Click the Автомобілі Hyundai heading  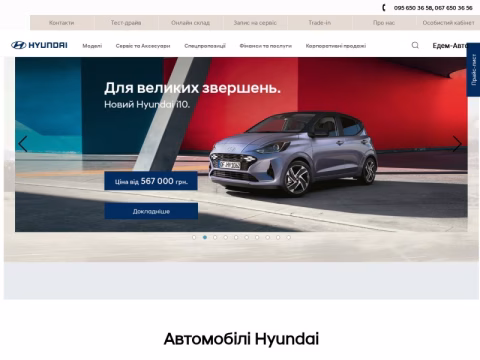pos(241,339)
